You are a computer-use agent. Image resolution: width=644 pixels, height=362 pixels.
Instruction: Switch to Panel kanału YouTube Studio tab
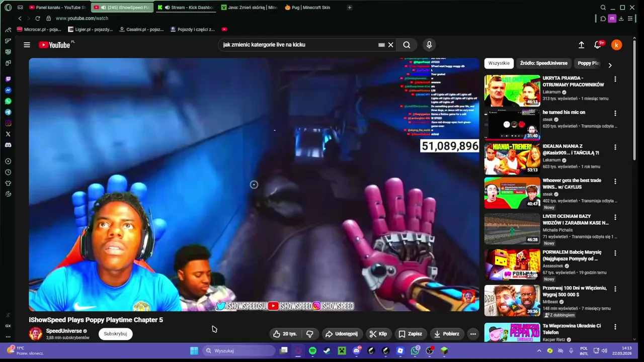point(57,8)
